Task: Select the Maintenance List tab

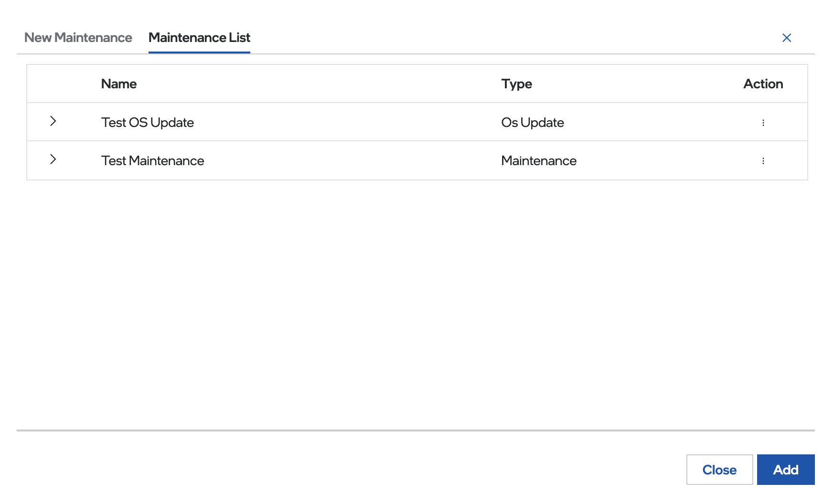Action: pos(199,38)
